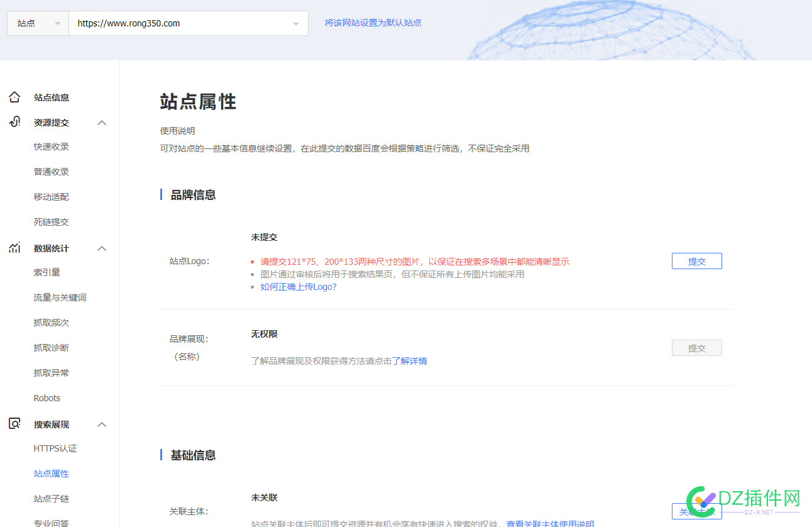The height and width of the screenshot is (527, 812).
Task: Click the 资源提交 section icon
Action: click(14, 122)
